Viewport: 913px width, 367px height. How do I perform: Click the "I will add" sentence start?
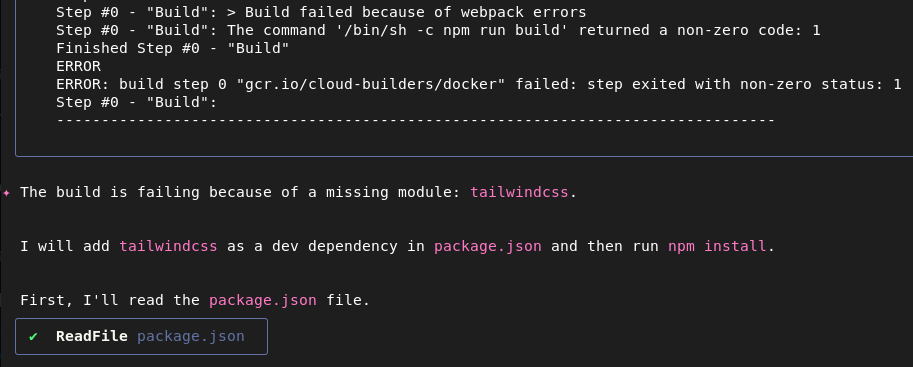point(65,246)
